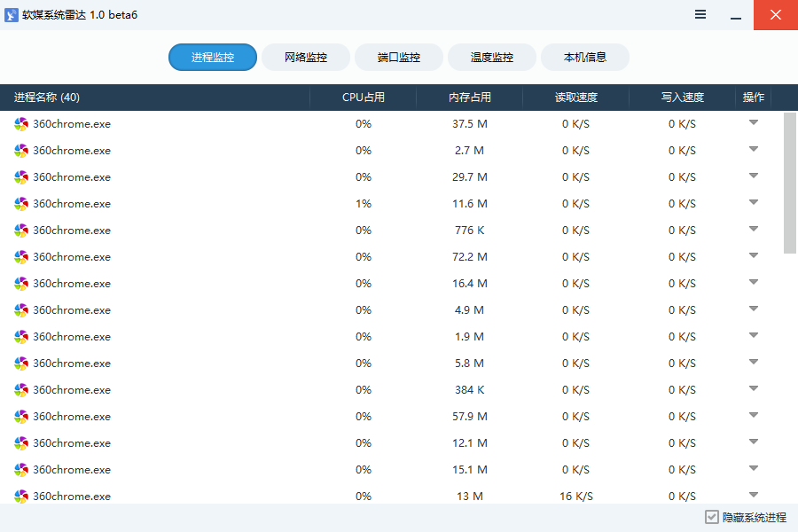Open action dropdown for the 13 M process

pos(754,495)
